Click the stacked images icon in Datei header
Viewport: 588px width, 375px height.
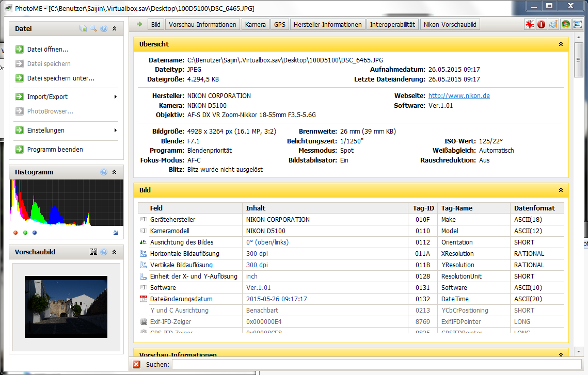(x=83, y=29)
